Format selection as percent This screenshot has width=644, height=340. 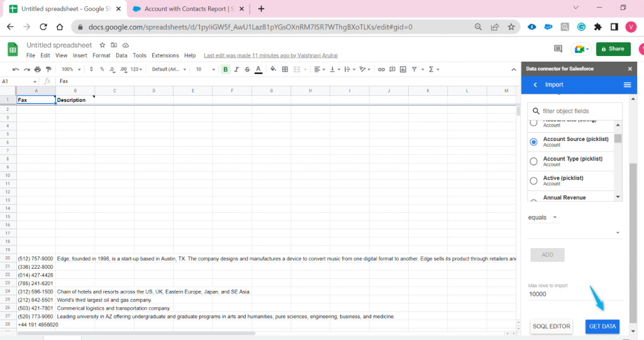tap(102, 69)
